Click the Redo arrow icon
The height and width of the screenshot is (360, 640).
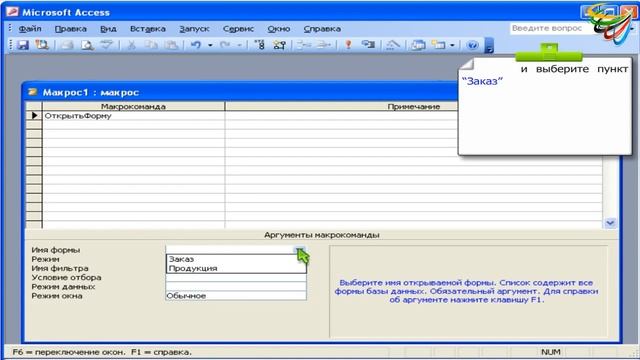point(225,45)
